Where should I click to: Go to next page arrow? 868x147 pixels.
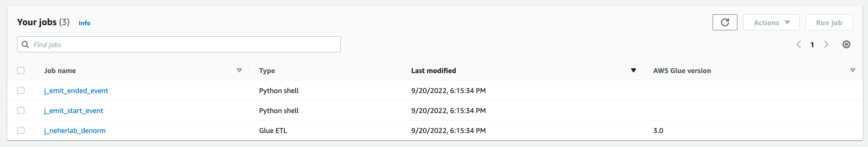[x=826, y=44]
